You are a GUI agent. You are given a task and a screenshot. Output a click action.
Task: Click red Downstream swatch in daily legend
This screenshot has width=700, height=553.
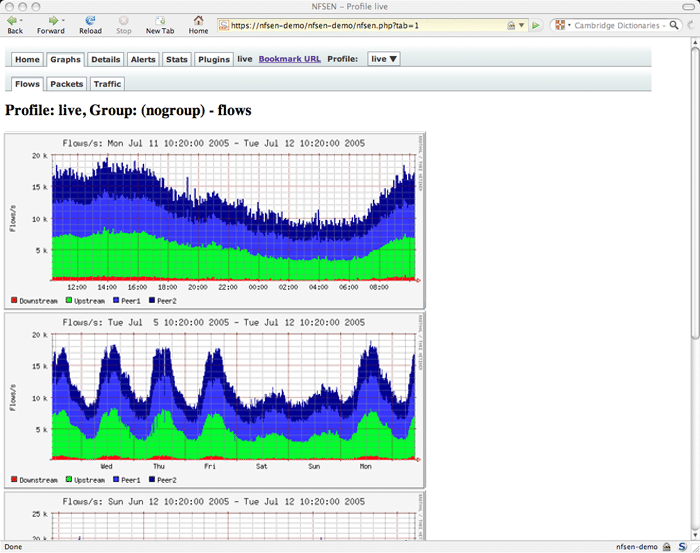14,300
